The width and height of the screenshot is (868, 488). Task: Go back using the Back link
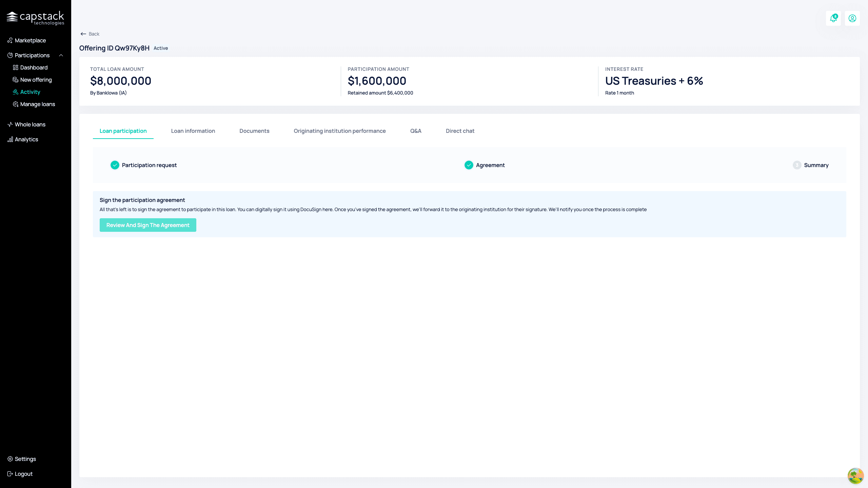click(94, 34)
